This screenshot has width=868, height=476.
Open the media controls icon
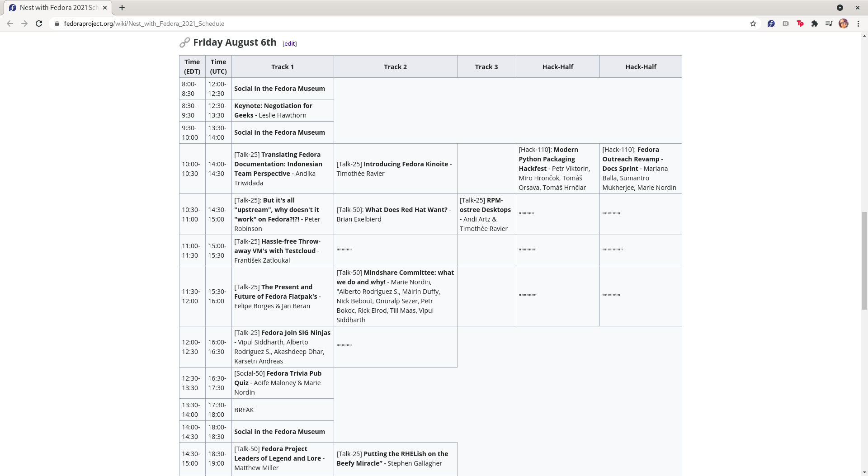[829, 24]
